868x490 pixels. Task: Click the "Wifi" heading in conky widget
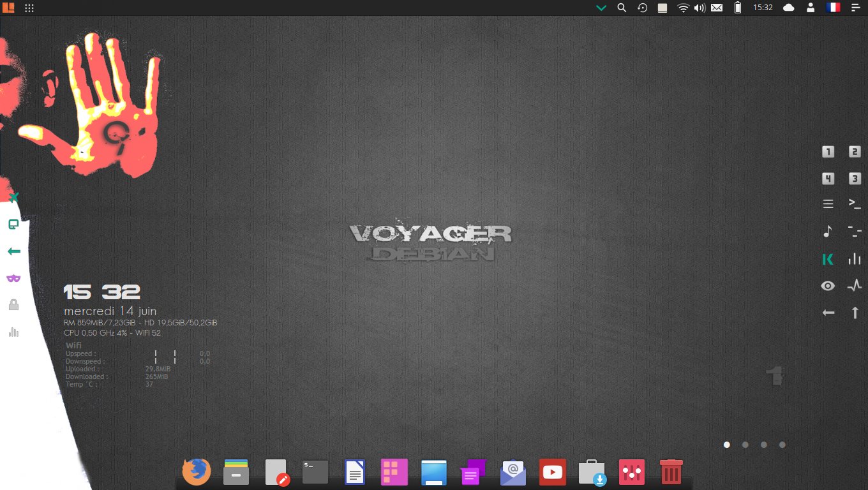[73, 345]
